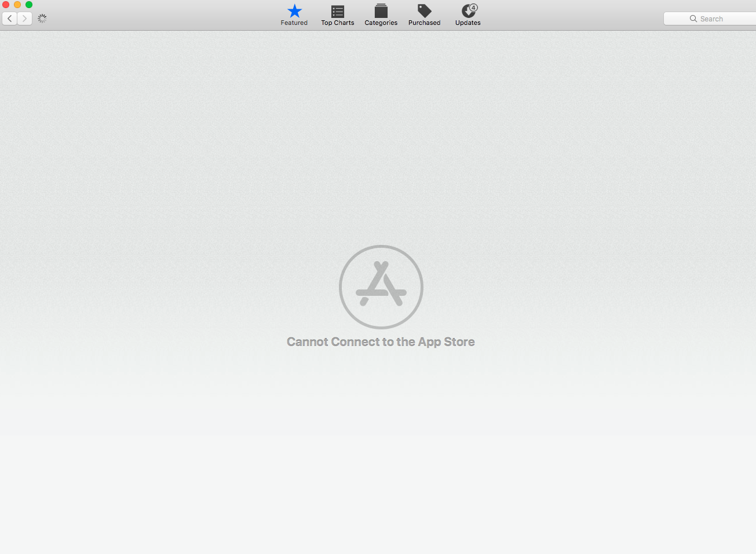Close the App Store window
The width and height of the screenshot is (756, 554).
tap(6, 5)
